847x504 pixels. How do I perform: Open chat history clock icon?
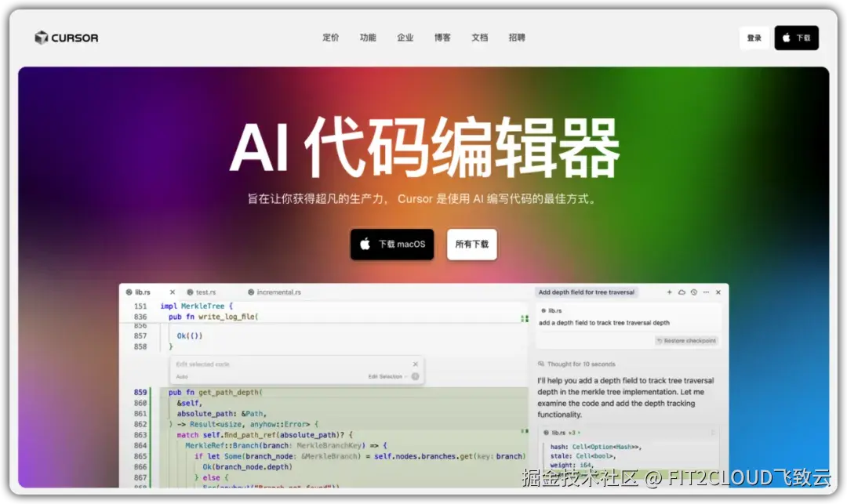click(x=693, y=292)
